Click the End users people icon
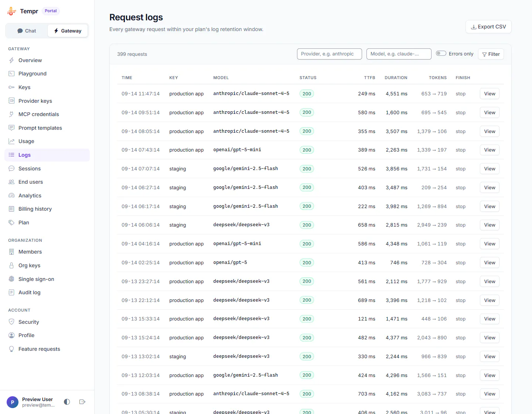532x414 pixels. (11, 182)
